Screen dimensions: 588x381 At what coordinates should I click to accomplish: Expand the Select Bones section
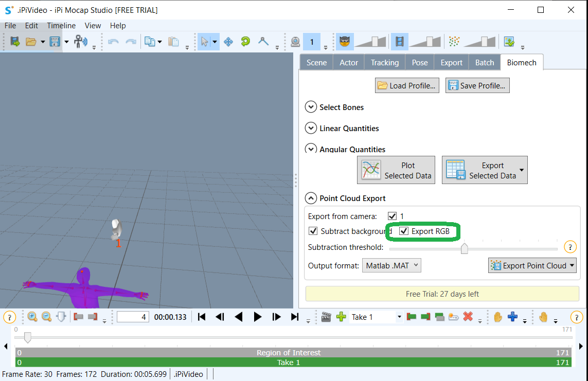[311, 107]
